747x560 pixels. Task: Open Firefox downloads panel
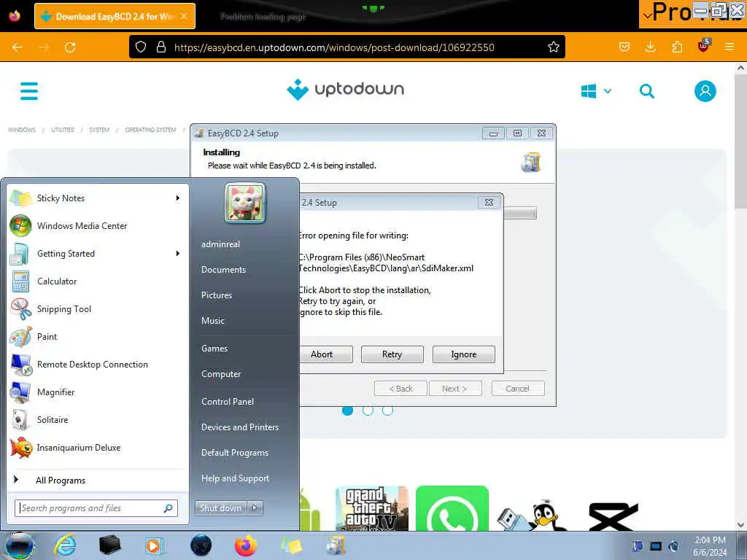click(650, 47)
